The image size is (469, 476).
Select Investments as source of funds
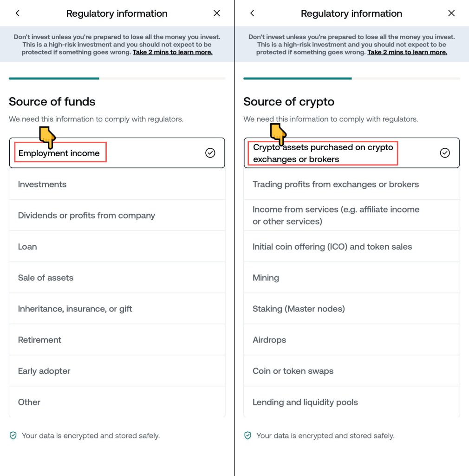(117, 185)
